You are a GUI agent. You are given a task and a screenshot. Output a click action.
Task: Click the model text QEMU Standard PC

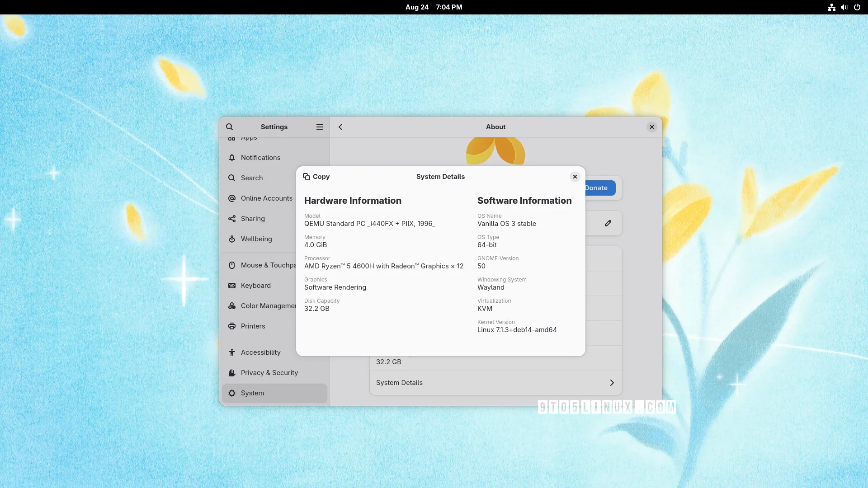pyautogui.click(x=369, y=224)
